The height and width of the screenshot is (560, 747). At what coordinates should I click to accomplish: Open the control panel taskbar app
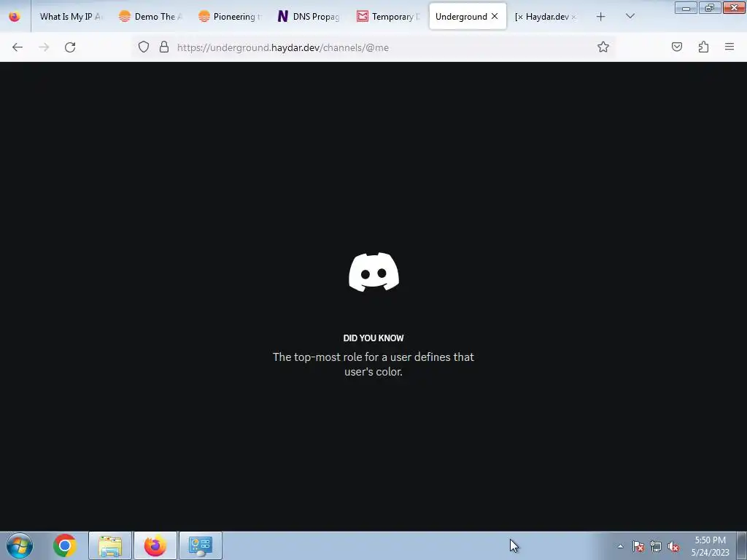click(201, 545)
